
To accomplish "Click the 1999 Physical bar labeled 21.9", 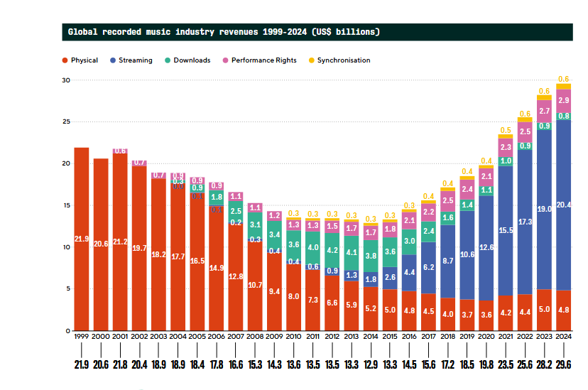I will (82, 239).
